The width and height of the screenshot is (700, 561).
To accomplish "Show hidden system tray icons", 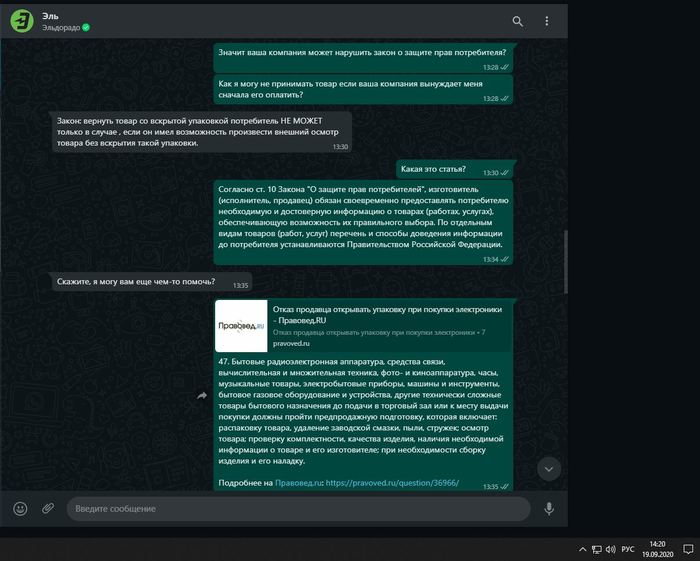I will coord(582,549).
